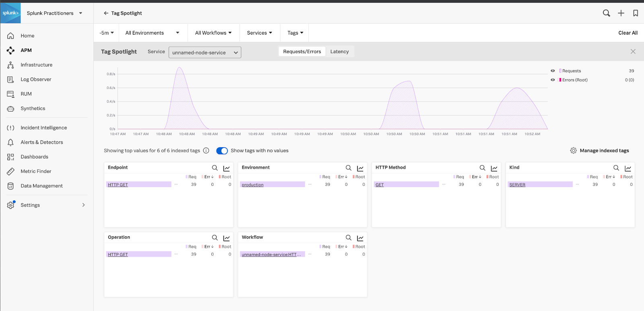Open Service selector unnamed-node-service
This screenshot has width=644, height=311.
coord(205,52)
